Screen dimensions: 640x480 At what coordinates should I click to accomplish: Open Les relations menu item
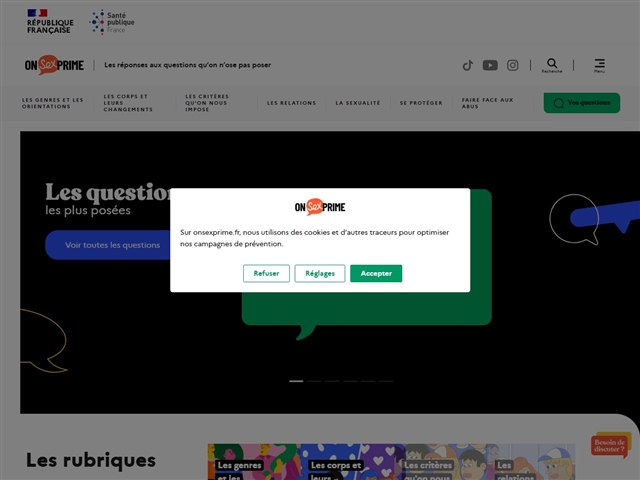(291, 103)
